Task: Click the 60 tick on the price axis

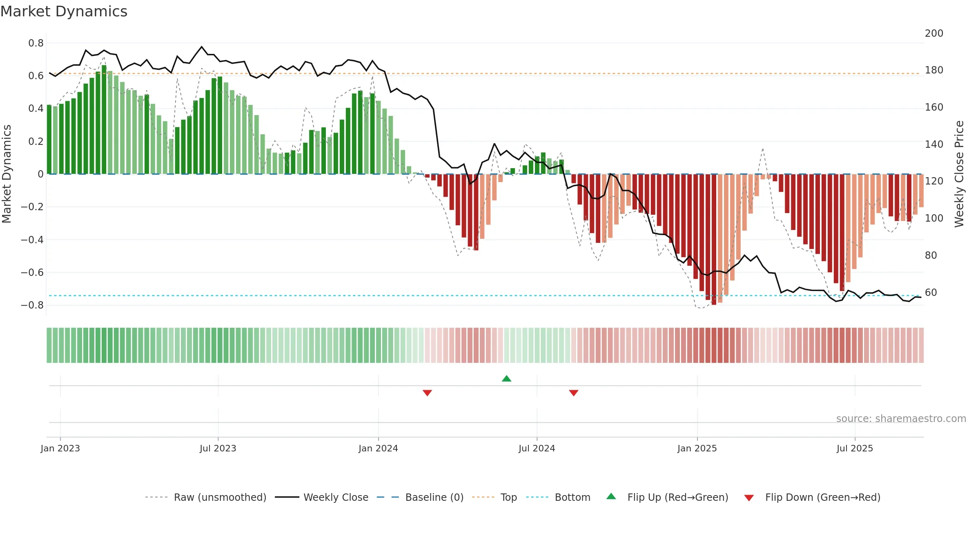Action: 931,293
